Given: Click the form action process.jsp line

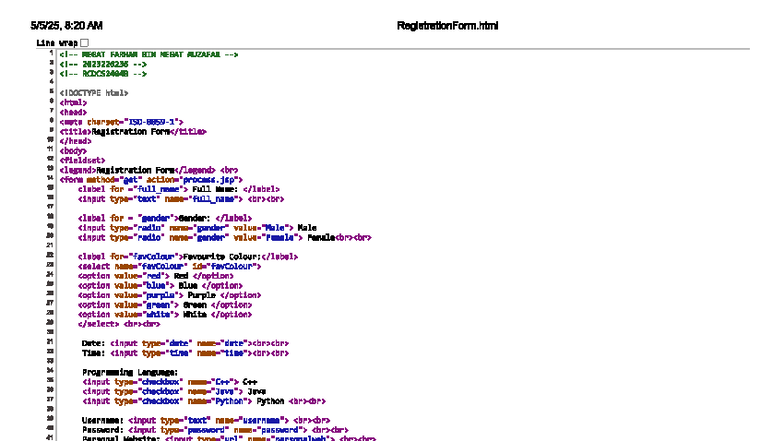Looking at the screenshot, I should 151,180.
